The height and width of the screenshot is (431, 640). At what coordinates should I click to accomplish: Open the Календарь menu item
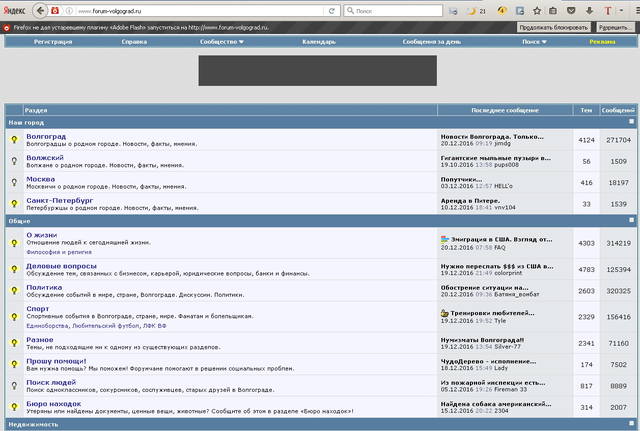[x=319, y=42]
